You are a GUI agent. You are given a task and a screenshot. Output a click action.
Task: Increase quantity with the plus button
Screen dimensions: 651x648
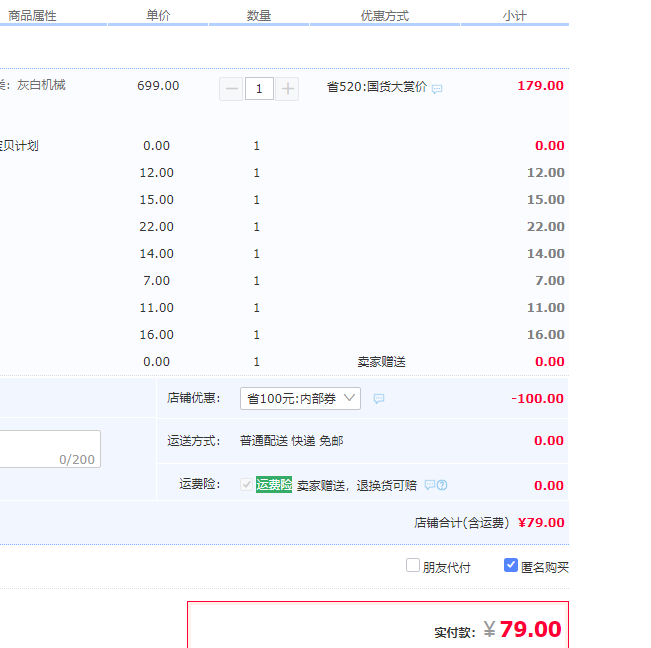pyautogui.click(x=287, y=88)
